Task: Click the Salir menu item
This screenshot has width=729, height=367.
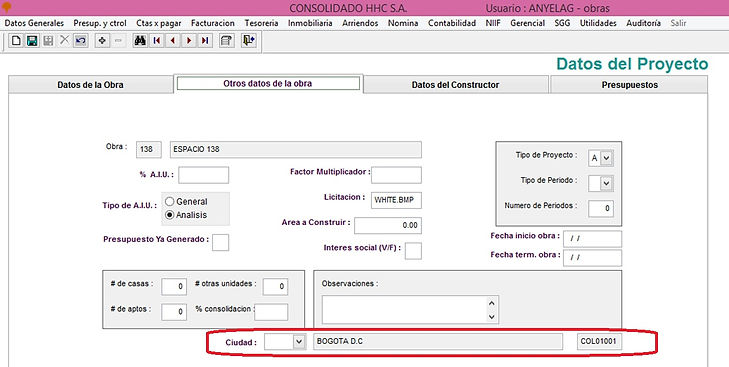Action: (x=678, y=23)
